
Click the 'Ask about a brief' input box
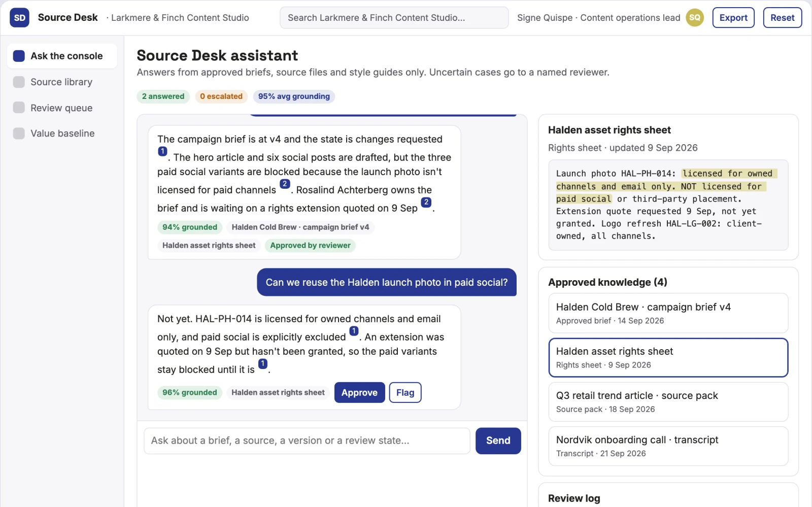[307, 441]
